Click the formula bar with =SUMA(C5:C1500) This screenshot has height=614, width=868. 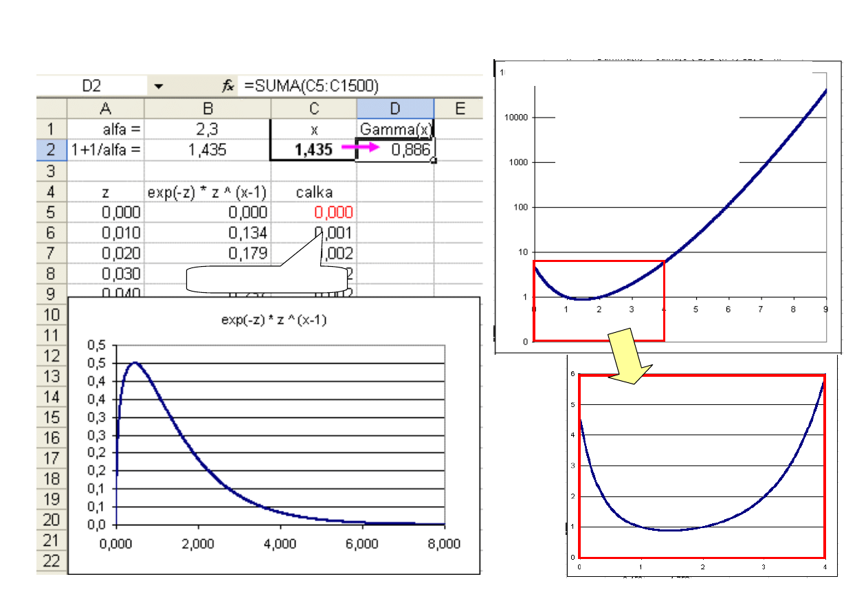tap(361, 86)
